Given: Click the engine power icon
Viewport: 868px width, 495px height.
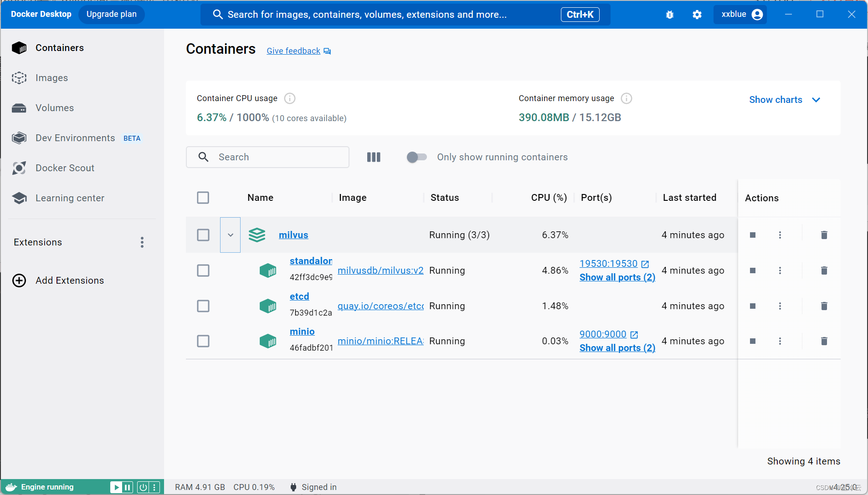Looking at the screenshot, I should [143, 487].
